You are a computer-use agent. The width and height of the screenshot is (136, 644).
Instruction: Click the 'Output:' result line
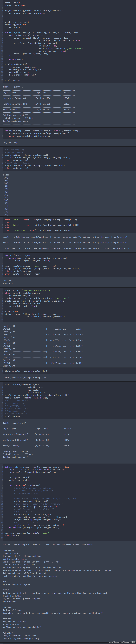[65, 242]
